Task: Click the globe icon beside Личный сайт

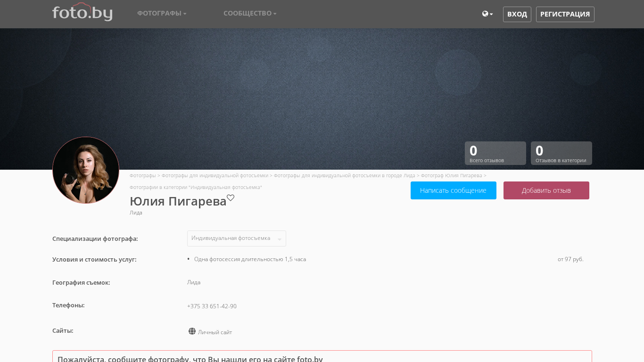Action: (x=192, y=331)
